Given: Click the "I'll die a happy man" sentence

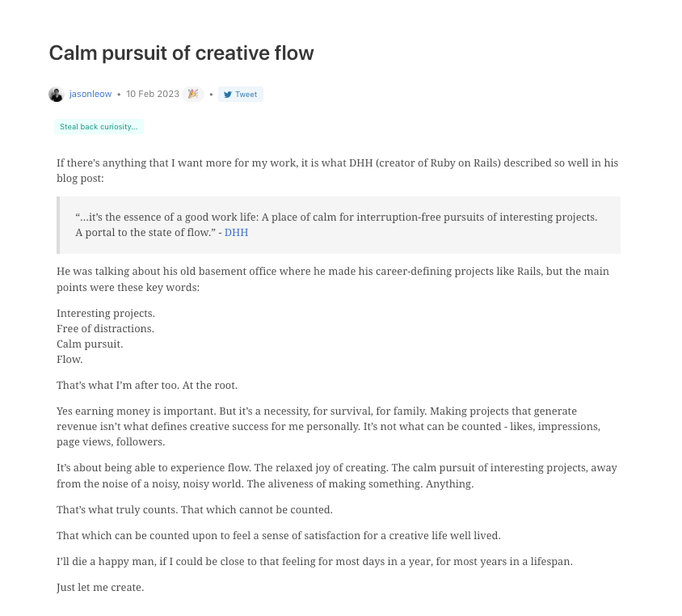Looking at the screenshot, I should click(x=314, y=561).
